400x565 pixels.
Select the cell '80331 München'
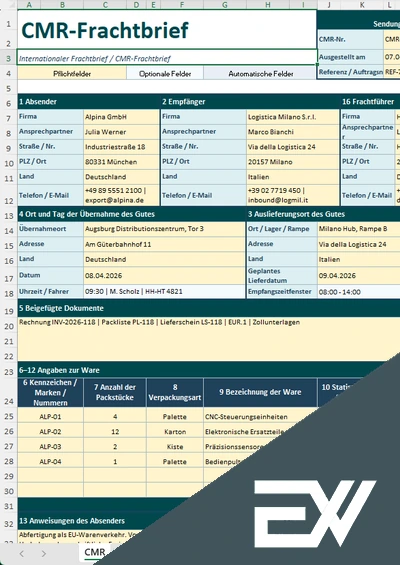pyautogui.click(x=121, y=162)
